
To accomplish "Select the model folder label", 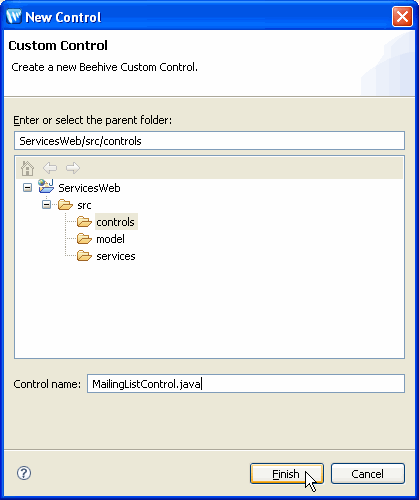I will coord(110,239).
